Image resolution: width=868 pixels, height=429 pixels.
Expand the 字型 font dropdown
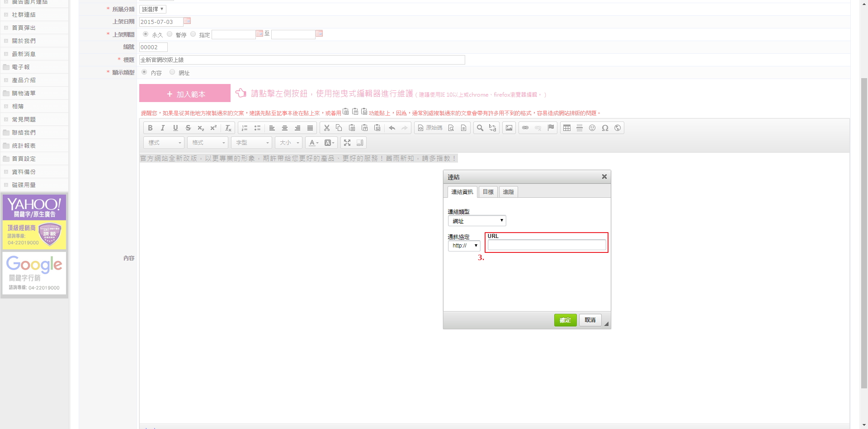point(252,143)
